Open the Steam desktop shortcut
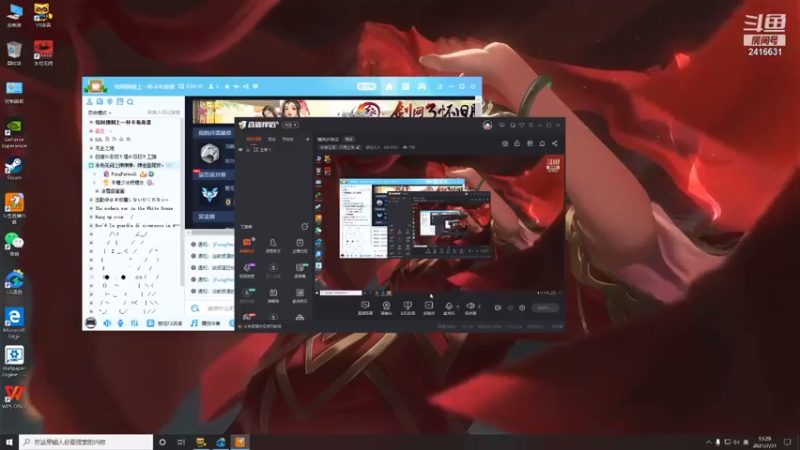This screenshot has height=450, width=800. tap(14, 168)
